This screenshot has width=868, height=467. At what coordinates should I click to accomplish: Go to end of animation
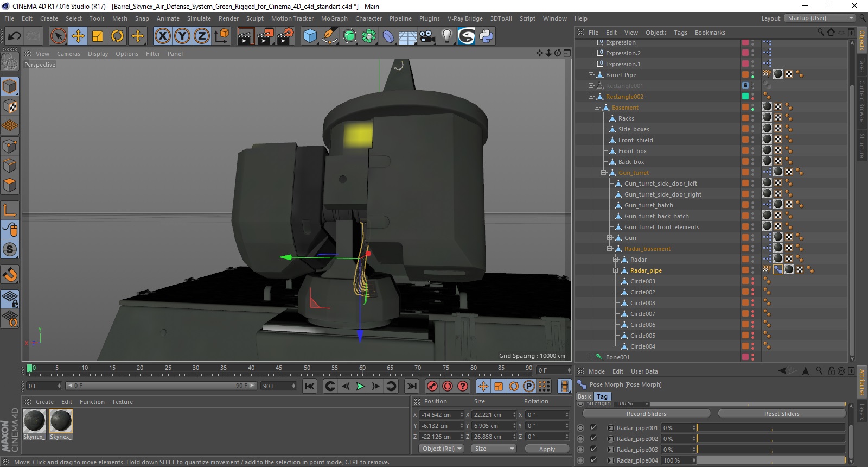pyautogui.click(x=412, y=386)
